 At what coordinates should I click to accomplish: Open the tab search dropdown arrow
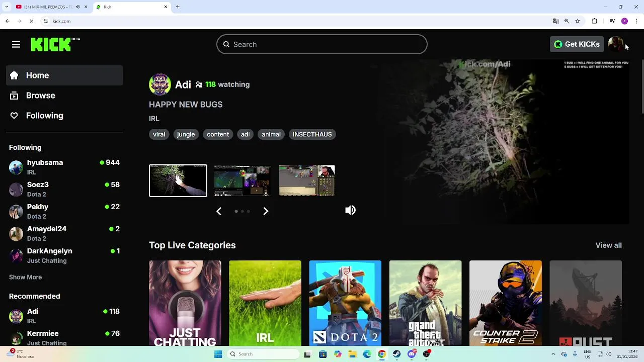point(6,7)
